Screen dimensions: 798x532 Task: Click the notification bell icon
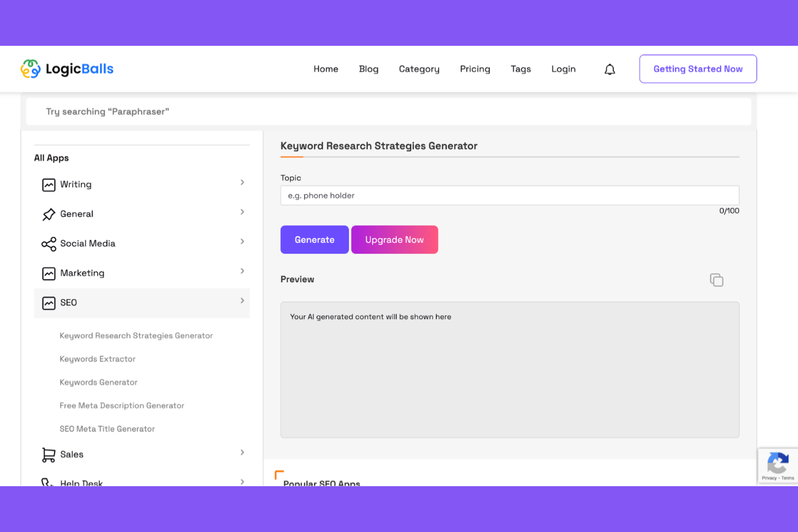click(609, 69)
